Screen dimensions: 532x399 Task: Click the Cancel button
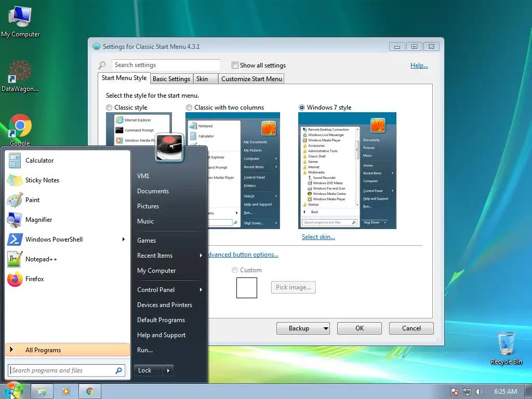411,328
